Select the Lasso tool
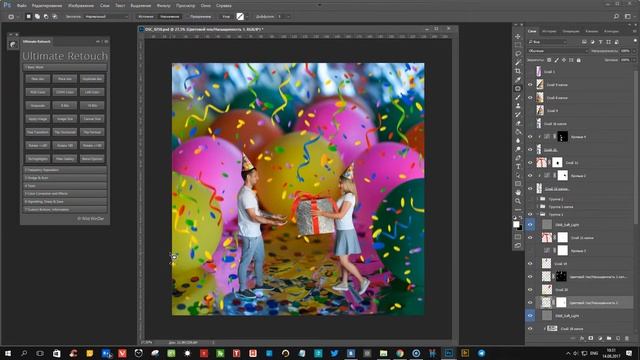Image resolution: width=640 pixels, height=360 pixels. [x=518, y=54]
